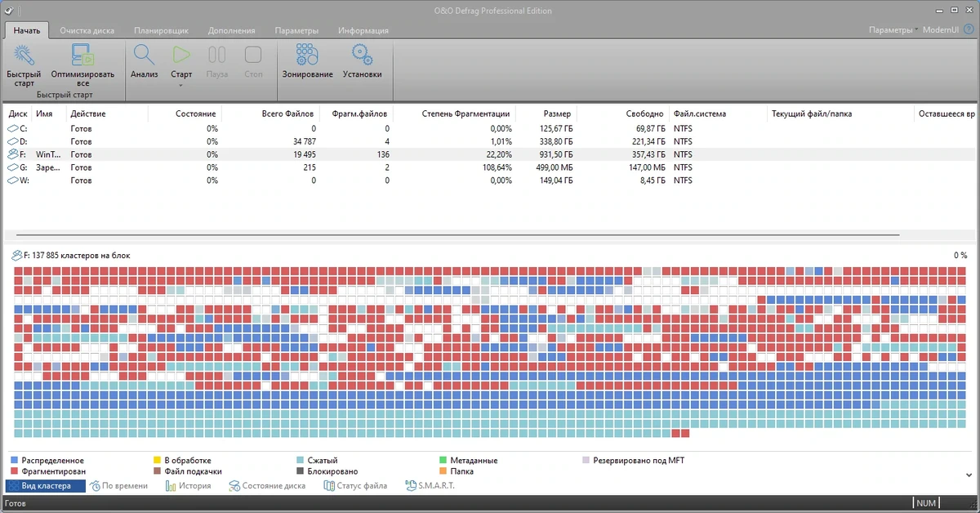Select drive W: icon in list

click(x=13, y=179)
